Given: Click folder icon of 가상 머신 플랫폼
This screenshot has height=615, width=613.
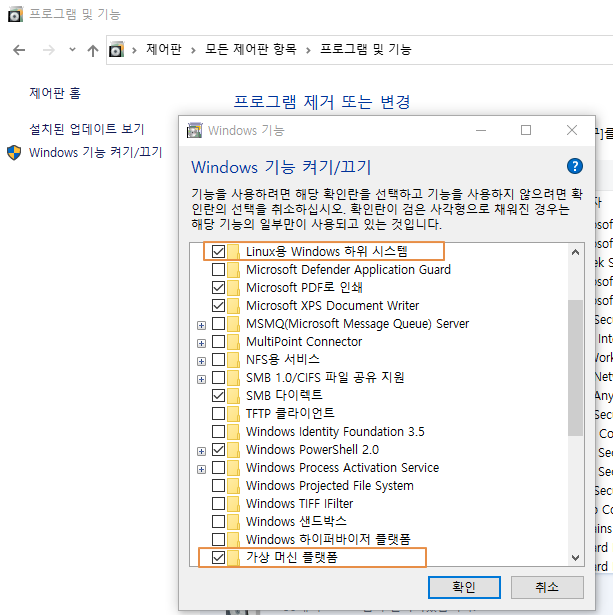Looking at the screenshot, I should point(233,557).
